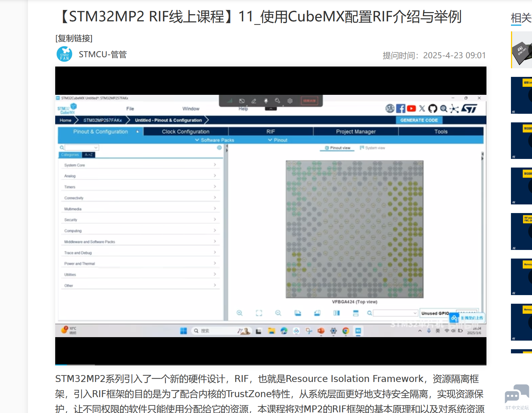Image resolution: width=532 pixels, height=413 pixels.
Task: Click the STMCU-管管 author avatar
Action: (x=65, y=54)
